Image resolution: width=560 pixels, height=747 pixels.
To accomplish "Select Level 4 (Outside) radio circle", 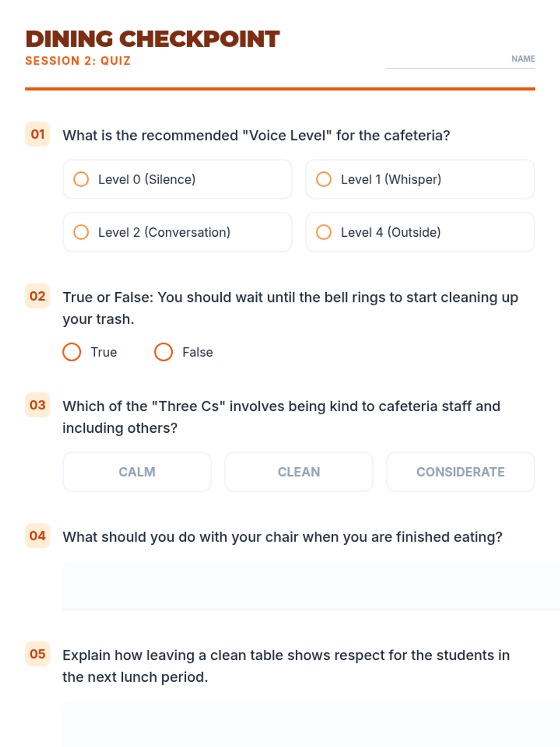I will point(324,232).
